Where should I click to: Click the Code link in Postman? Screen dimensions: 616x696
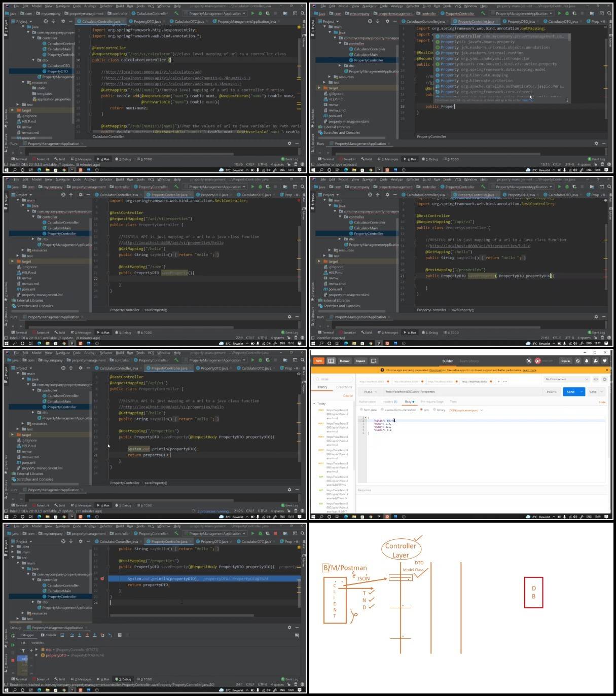(x=602, y=402)
